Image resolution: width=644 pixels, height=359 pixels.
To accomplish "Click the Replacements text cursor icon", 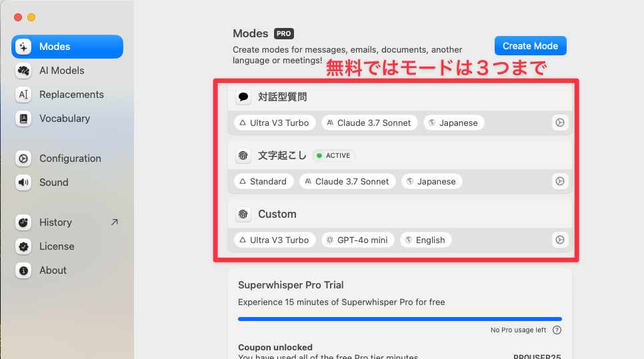I will click(x=23, y=95).
